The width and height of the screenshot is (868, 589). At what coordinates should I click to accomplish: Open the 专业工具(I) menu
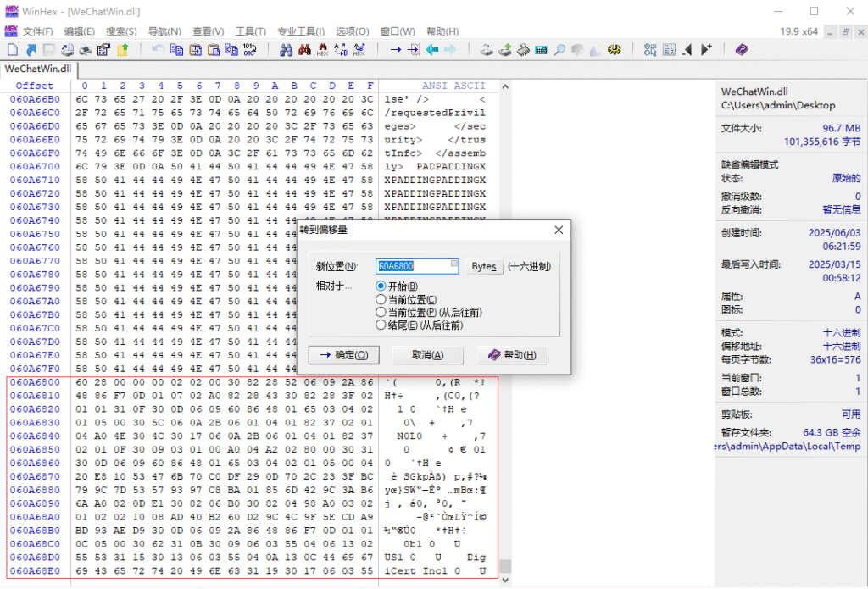tap(301, 31)
